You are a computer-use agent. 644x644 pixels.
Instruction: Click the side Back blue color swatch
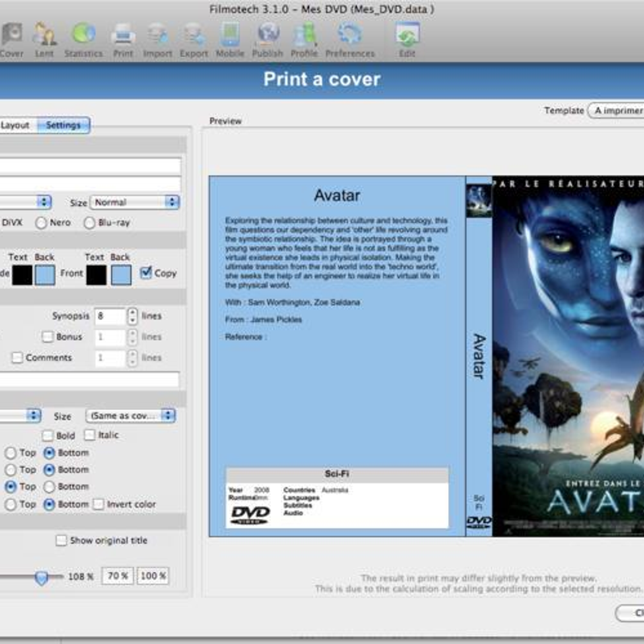[x=45, y=275]
